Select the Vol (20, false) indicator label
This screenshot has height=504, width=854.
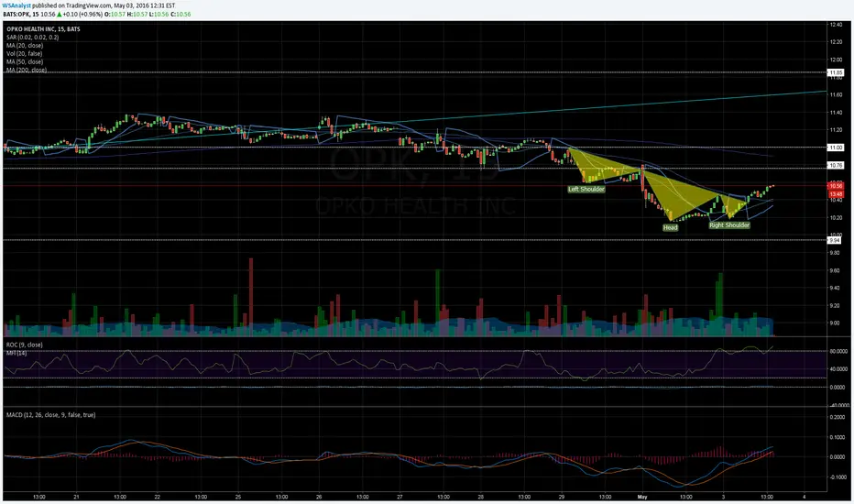24,53
